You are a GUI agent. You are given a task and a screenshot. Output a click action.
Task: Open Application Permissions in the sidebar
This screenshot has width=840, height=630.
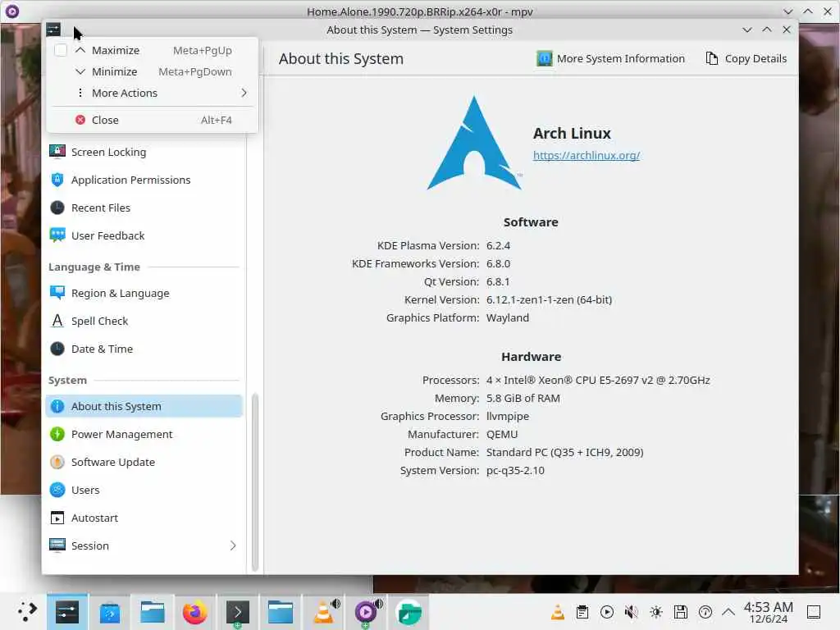tap(144, 180)
